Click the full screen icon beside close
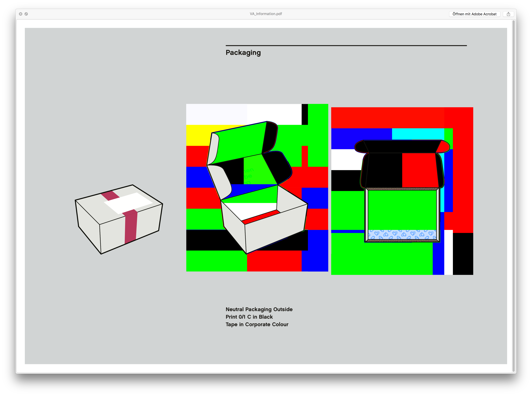The width and height of the screenshot is (532, 396). [x=26, y=14]
